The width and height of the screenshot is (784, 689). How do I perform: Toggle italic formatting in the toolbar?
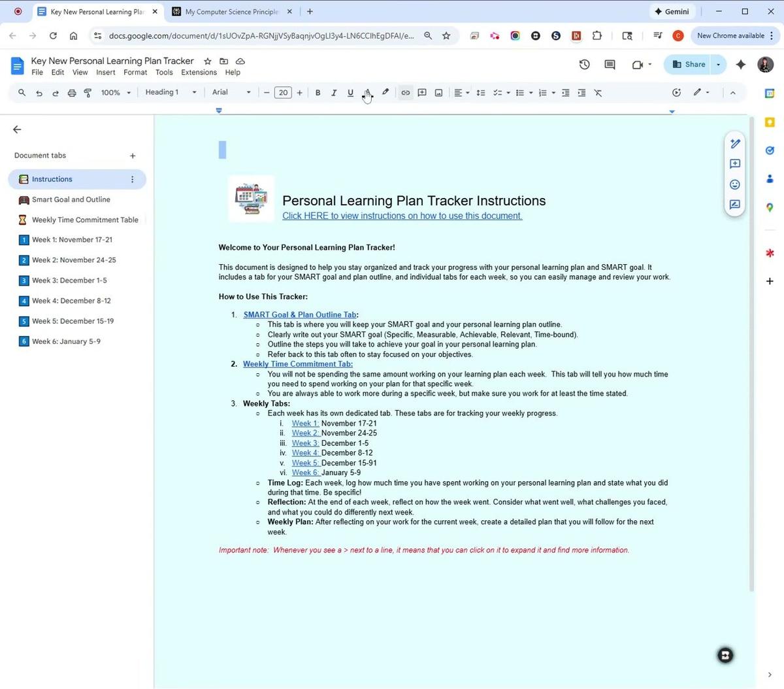point(333,92)
